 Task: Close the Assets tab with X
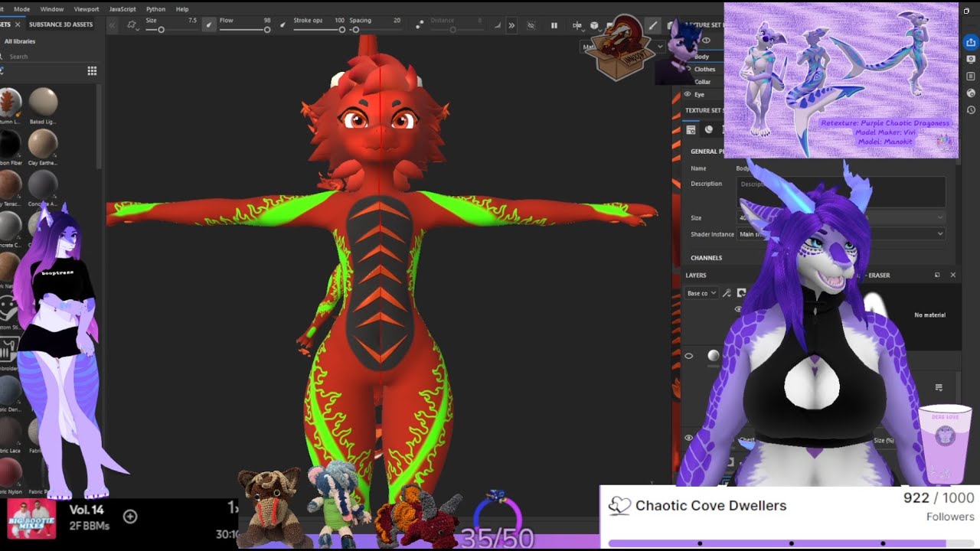click(18, 24)
